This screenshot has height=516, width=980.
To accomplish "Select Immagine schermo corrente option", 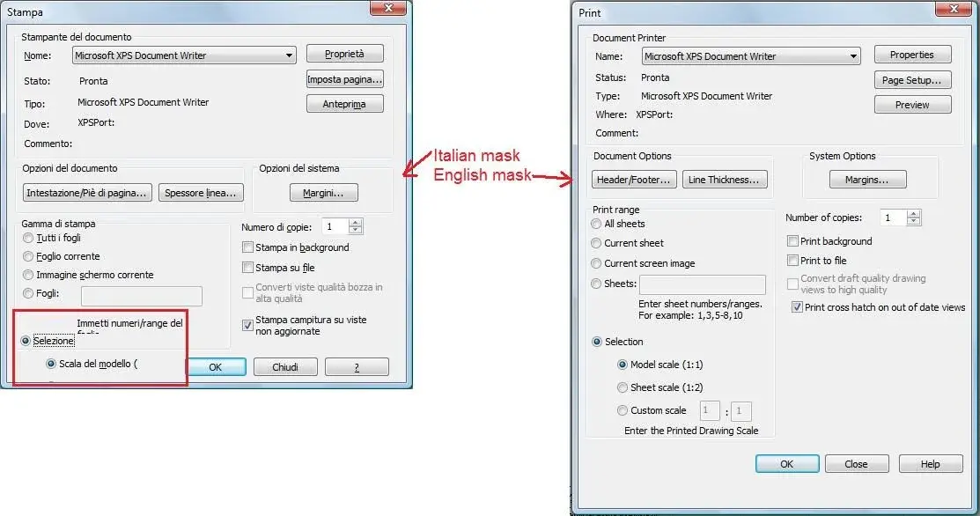I will point(28,274).
